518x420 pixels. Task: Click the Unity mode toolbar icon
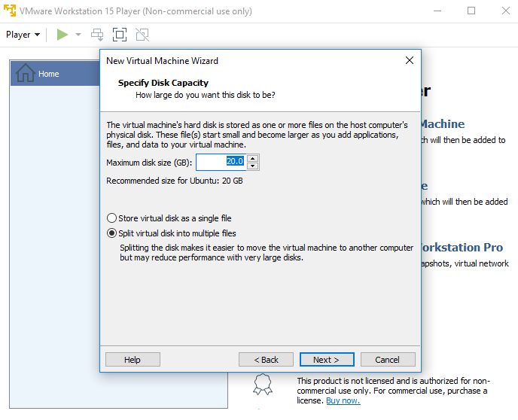pos(142,35)
